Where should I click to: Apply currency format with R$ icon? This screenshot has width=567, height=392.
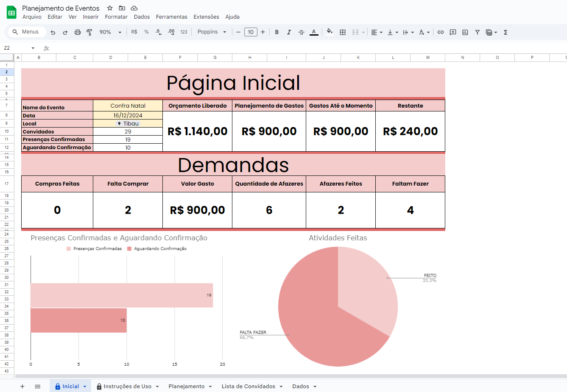coord(134,32)
